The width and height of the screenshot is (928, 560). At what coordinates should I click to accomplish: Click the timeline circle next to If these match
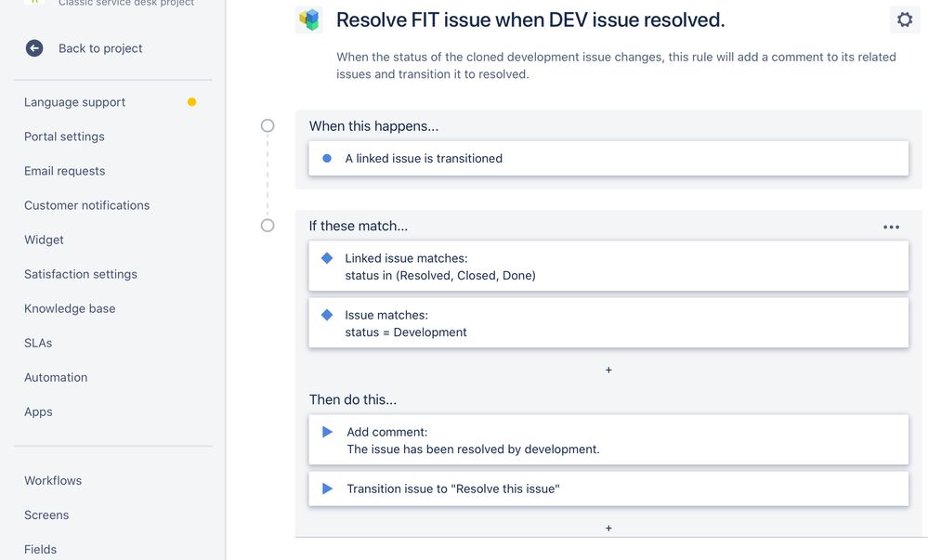(x=268, y=226)
